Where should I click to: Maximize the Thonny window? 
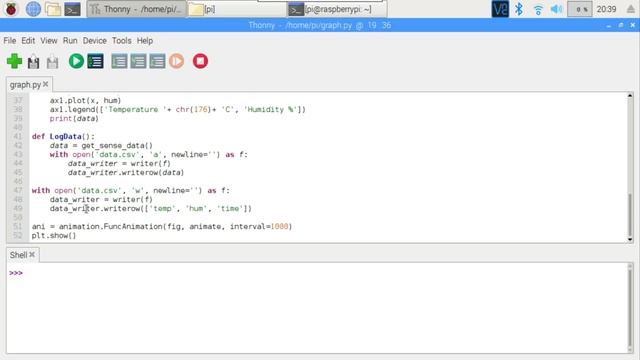click(x=621, y=25)
